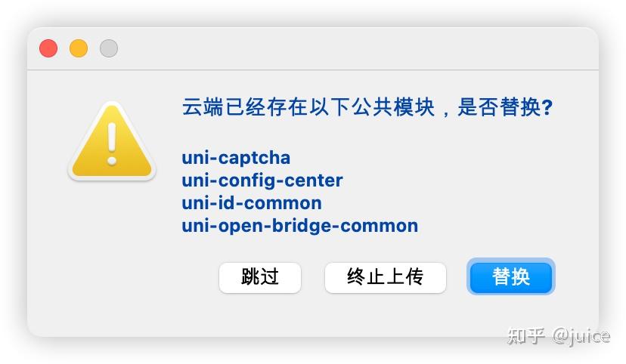The image size is (626, 364).
Task: Select the uni-id-common module name
Action: [252, 203]
